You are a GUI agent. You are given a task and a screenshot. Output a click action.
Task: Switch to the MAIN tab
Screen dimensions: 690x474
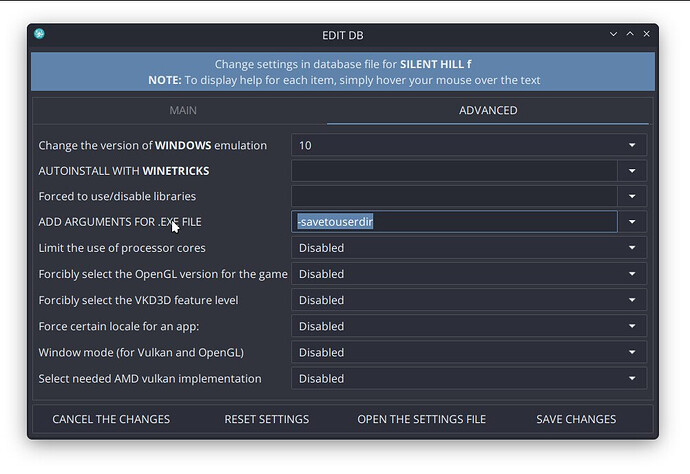pos(182,110)
